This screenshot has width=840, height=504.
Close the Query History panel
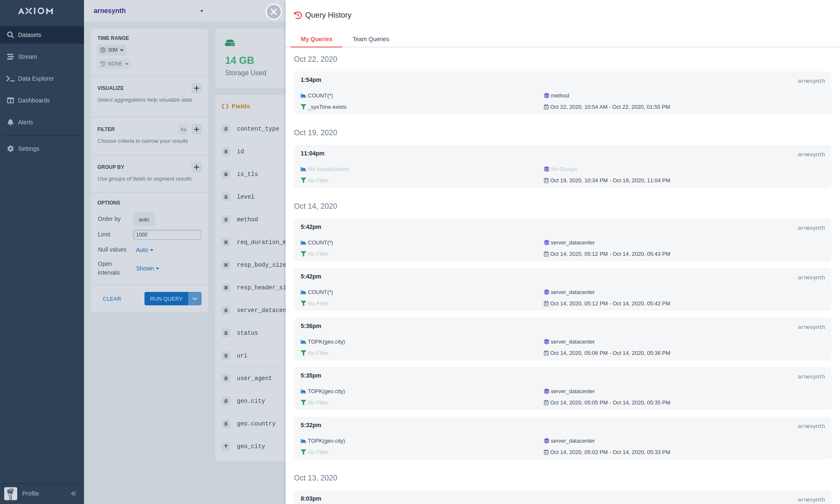274,12
